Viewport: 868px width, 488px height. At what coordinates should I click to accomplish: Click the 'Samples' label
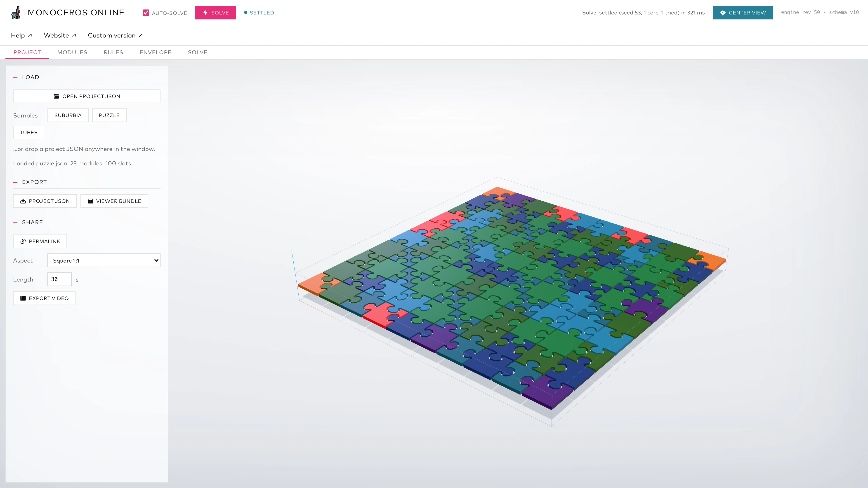pyautogui.click(x=25, y=115)
